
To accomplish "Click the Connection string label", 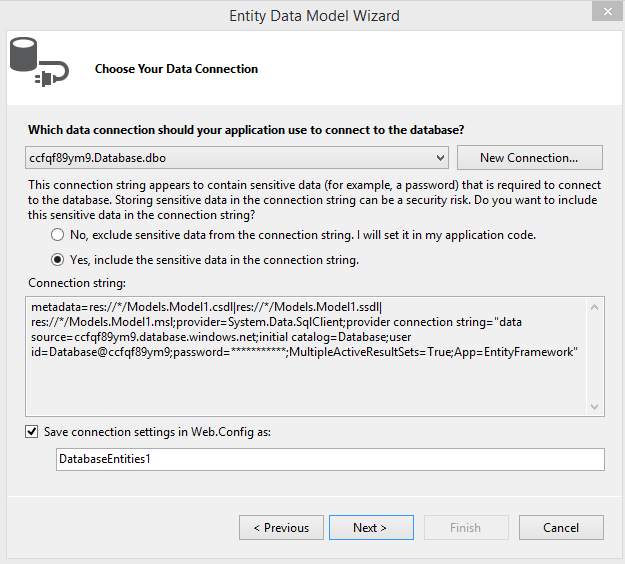I will point(77,283).
